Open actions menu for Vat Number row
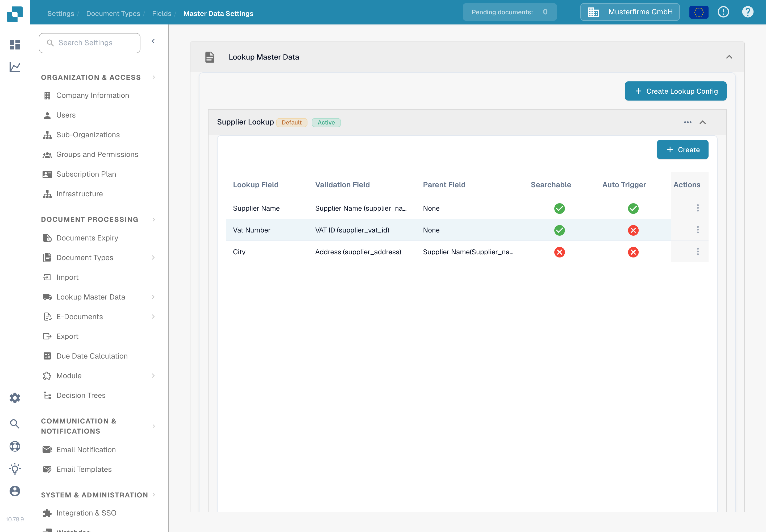Screen dimensions: 766x532 point(698,230)
